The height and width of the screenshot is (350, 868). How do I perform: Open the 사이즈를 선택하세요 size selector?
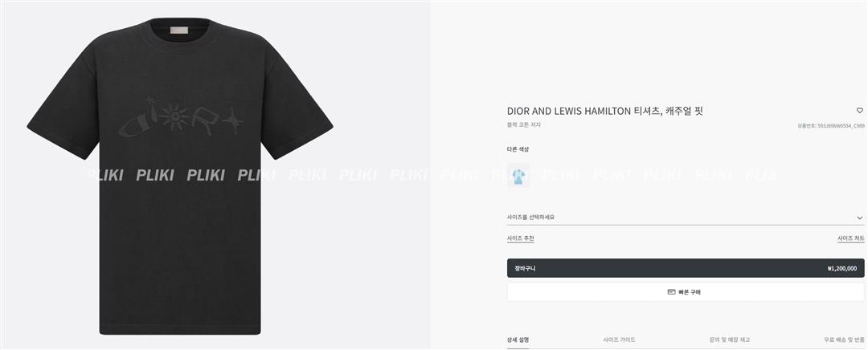pos(686,218)
